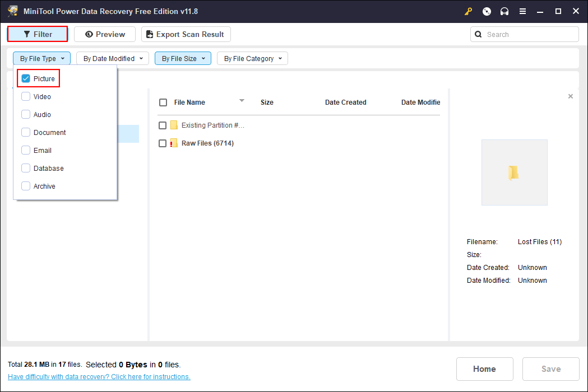Click the Export Scan Result button
Image resolution: width=588 pixels, height=392 pixels.
pos(186,34)
